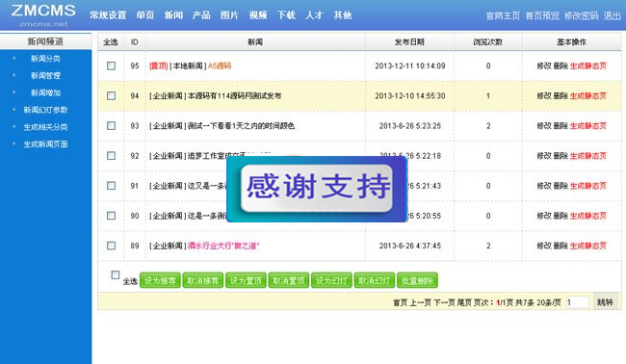
Task: Click 修改 for news ID 95
Action: pos(544,65)
